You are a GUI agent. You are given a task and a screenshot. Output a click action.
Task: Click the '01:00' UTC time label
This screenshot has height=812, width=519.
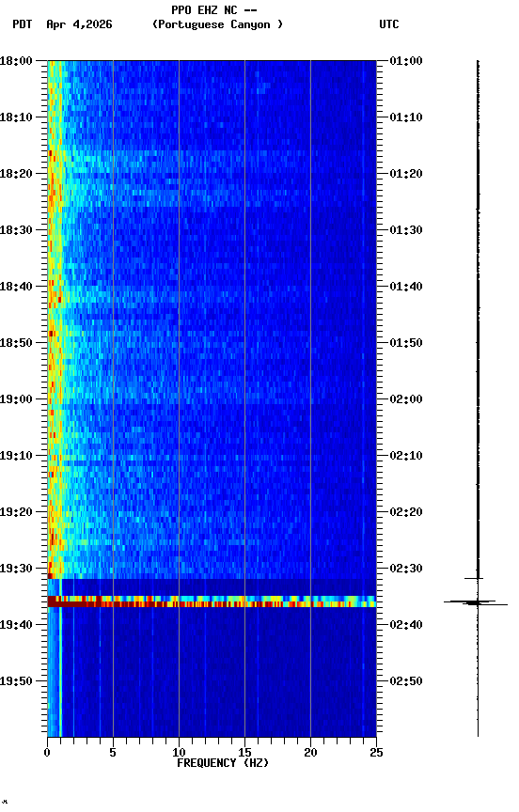[x=406, y=61]
